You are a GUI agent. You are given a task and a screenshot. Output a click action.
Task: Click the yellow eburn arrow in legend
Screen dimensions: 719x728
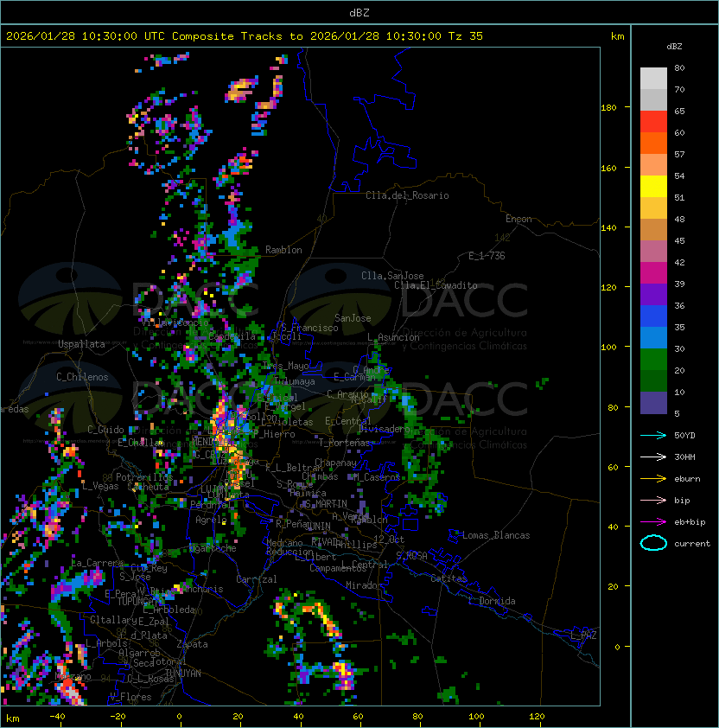click(x=653, y=478)
